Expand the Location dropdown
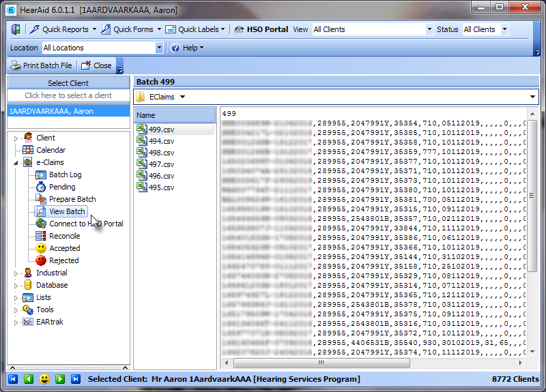This screenshot has height=392, width=546. 159,48
